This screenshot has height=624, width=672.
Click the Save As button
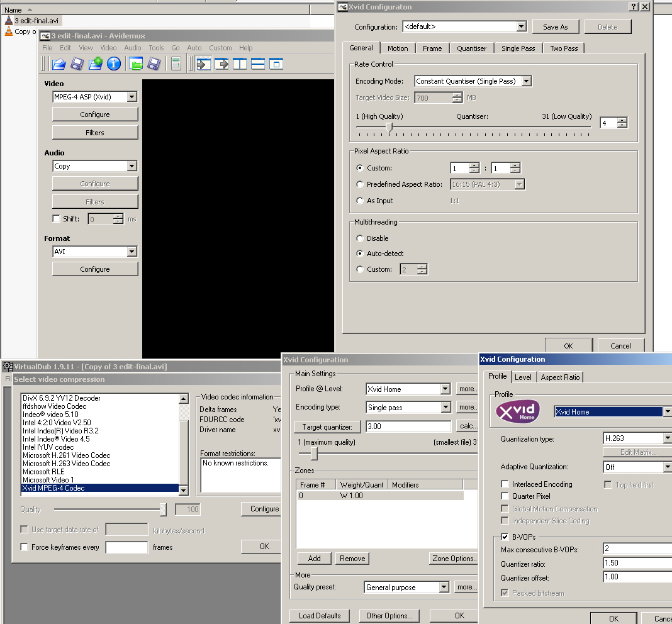556,27
